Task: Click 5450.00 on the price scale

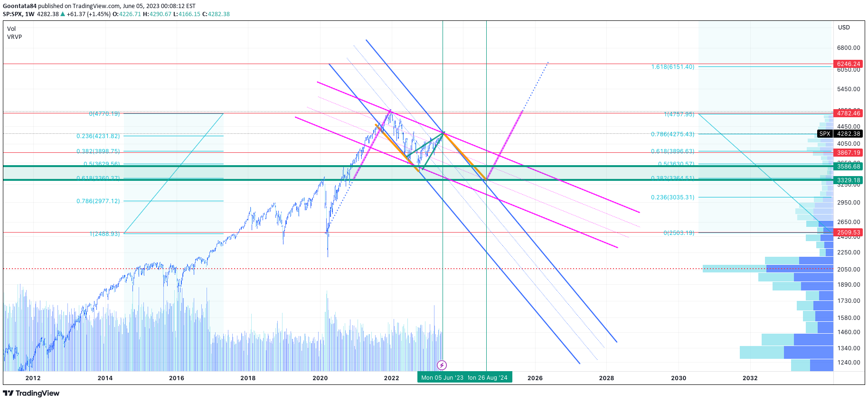Action: point(849,89)
